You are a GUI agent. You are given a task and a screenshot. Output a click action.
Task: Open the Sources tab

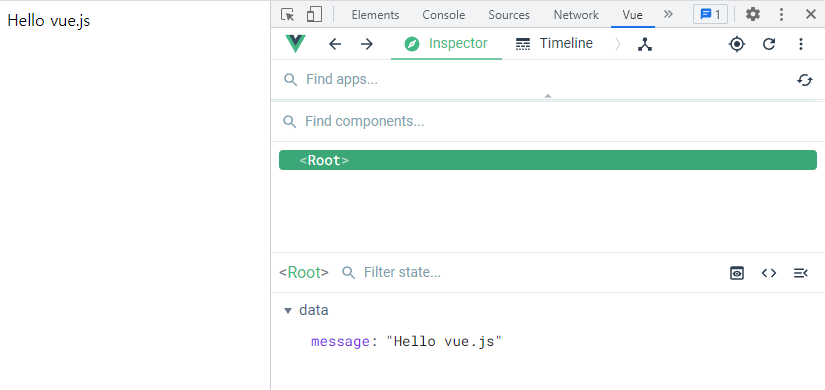[509, 15]
